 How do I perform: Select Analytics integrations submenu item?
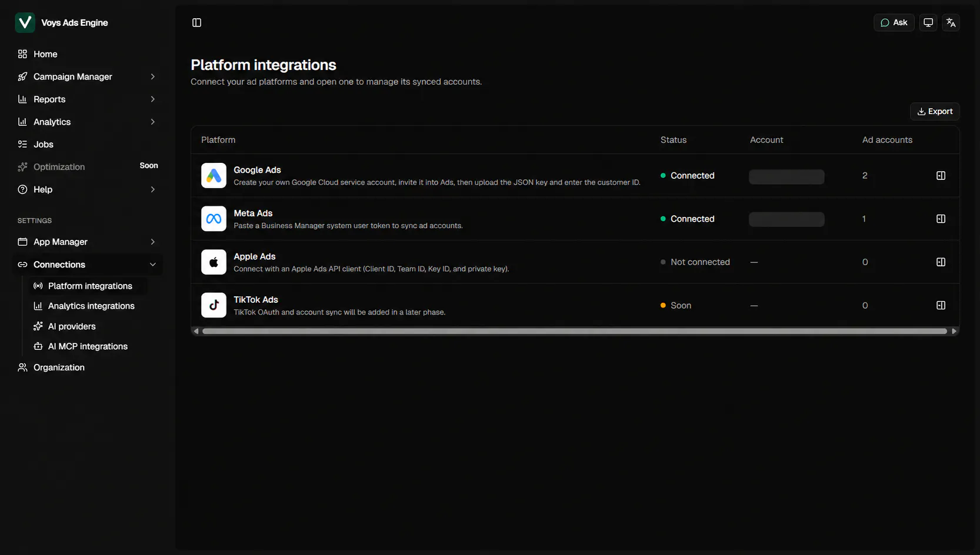[88, 306]
